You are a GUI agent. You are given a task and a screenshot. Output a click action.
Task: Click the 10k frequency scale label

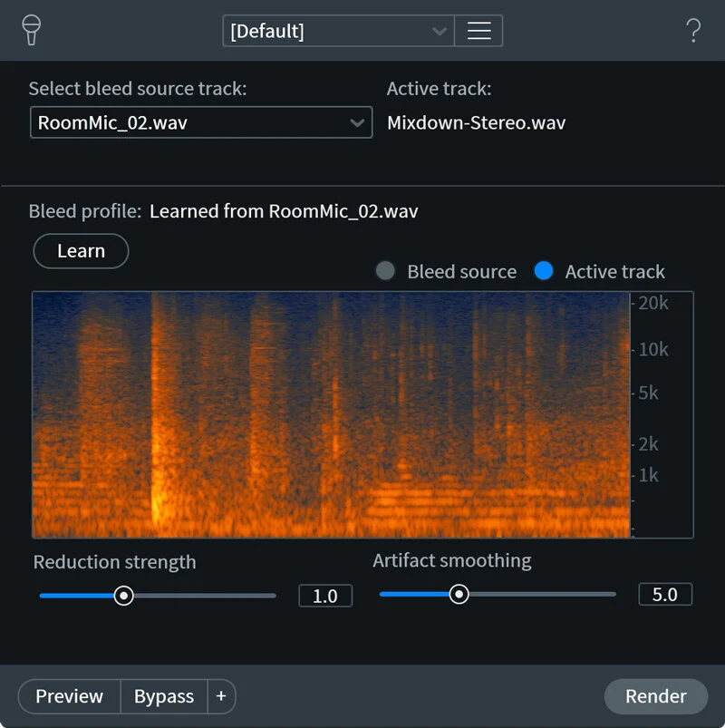tap(653, 349)
